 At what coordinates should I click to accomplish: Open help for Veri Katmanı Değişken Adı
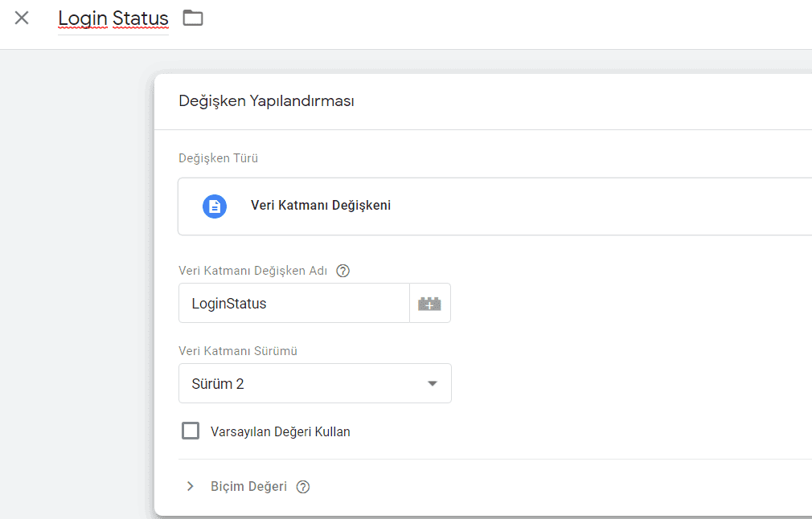343,271
